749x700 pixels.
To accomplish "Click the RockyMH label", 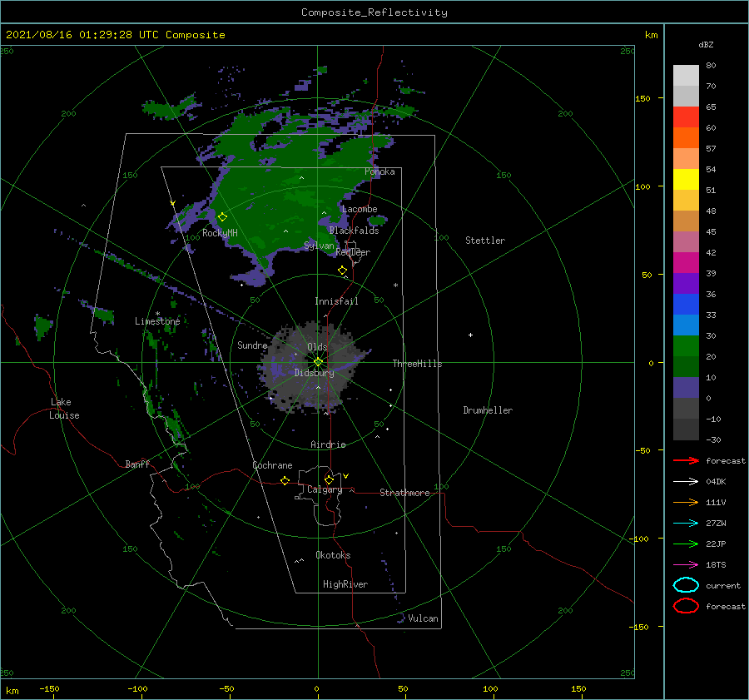I will [220, 233].
